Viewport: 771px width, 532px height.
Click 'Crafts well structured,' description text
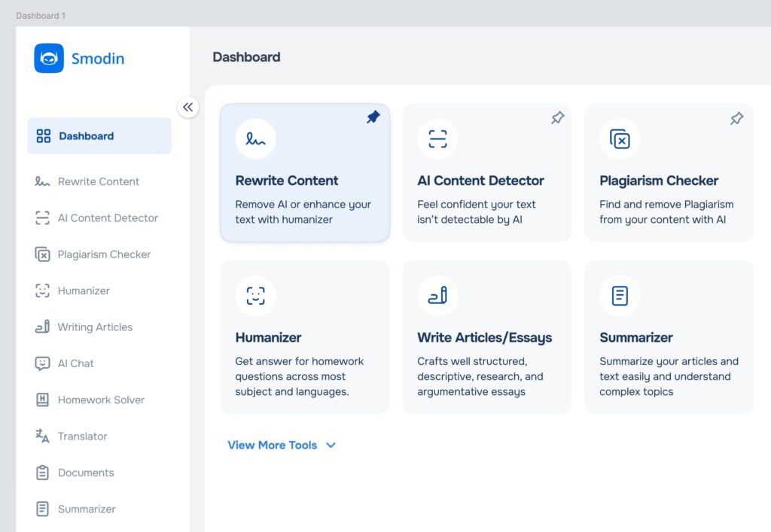[472, 361]
